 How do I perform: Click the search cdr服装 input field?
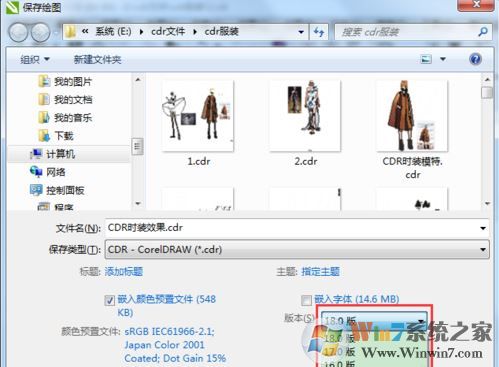(406, 32)
